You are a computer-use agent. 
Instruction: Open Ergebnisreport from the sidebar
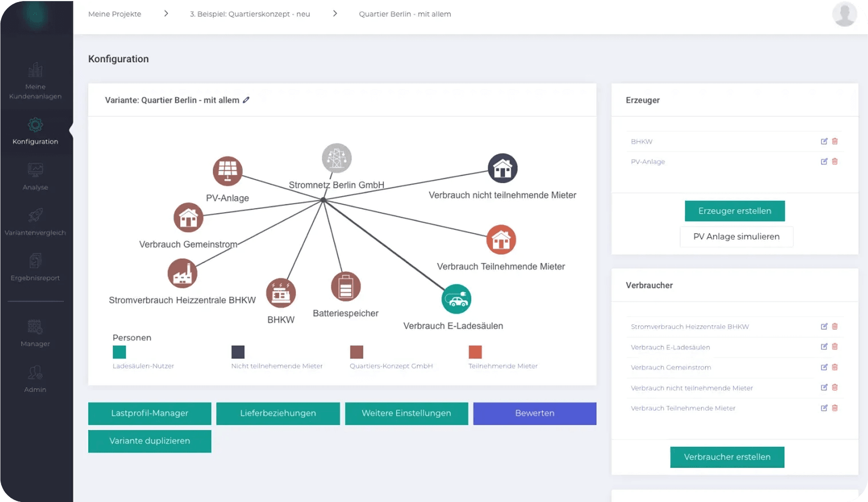[35, 267]
